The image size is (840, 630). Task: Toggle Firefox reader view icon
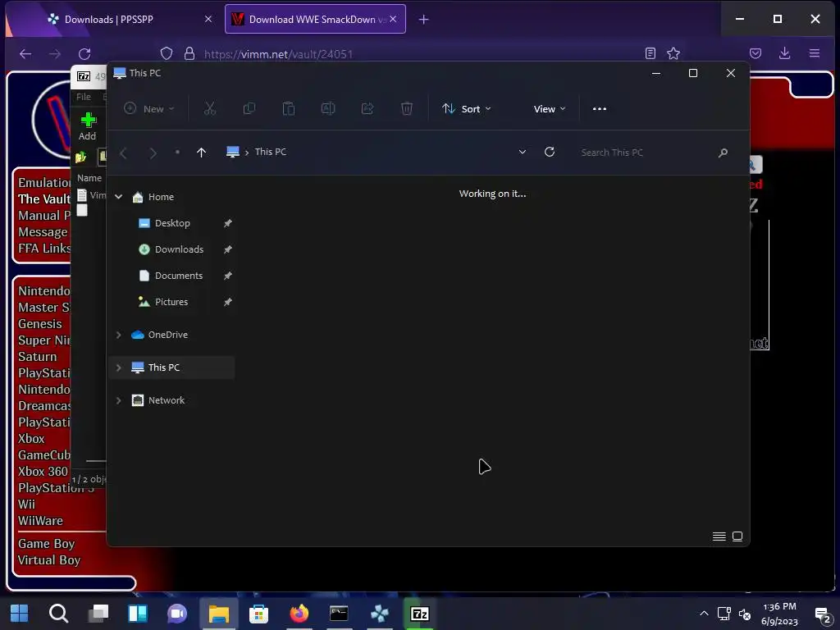651,53
